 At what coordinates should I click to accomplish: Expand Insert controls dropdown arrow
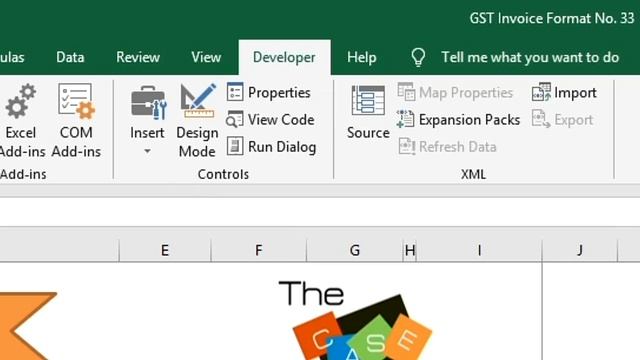tap(147, 151)
